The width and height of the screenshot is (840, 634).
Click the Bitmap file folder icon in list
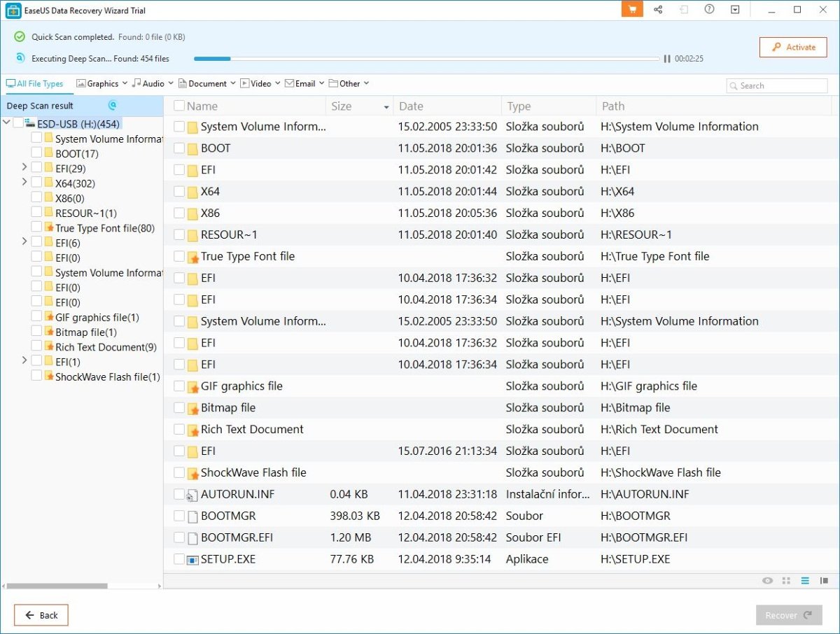pyautogui.click(x=192, y=408)
